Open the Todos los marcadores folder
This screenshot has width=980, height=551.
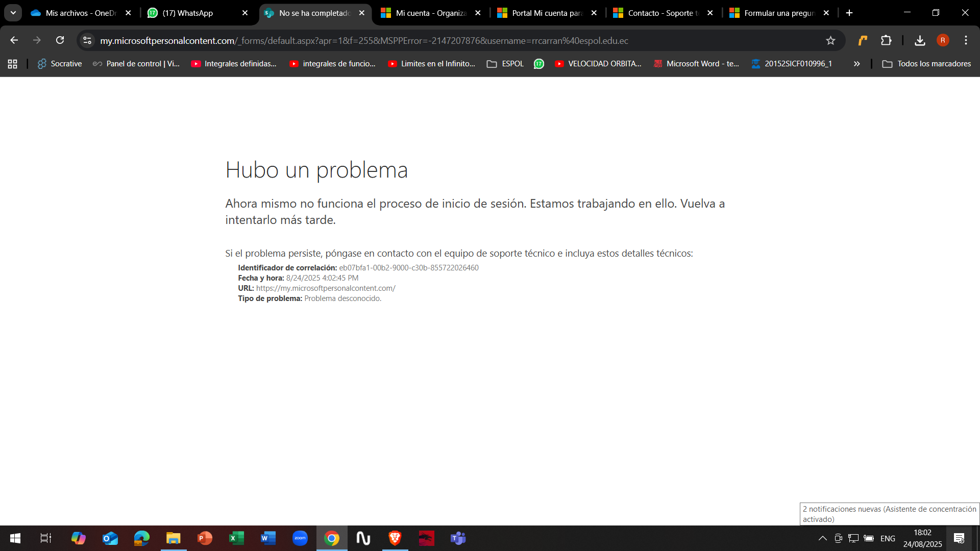point(926,64)
